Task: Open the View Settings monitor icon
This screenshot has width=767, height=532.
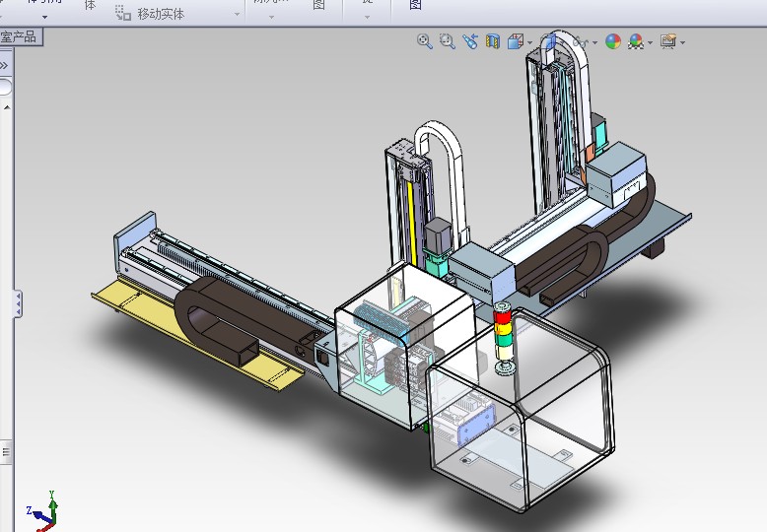Action: click(668, 41)
